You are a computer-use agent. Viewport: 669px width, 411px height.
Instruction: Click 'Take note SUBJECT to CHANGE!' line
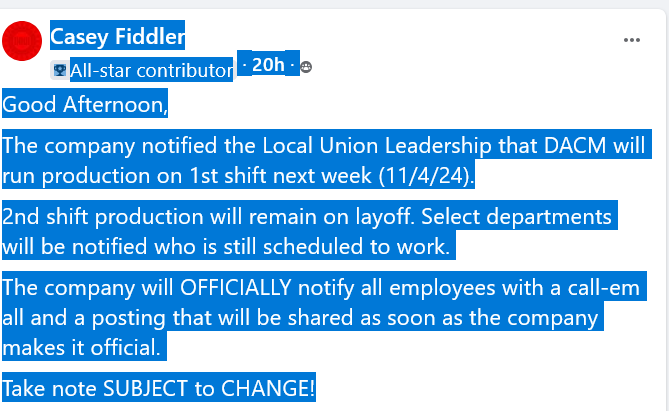click(x=159, y=388)
